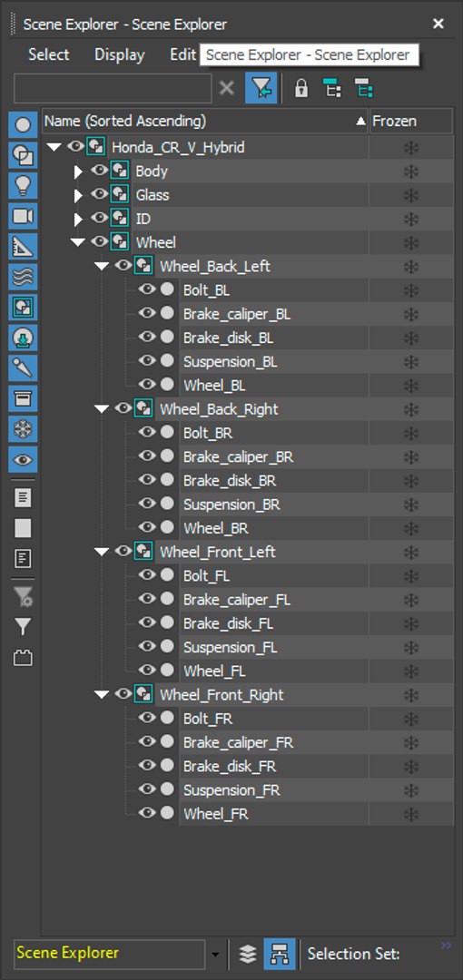Viewport: 463px width, 980px height.
Task: Select the Suspension_BR row
Action: click(275, 505)
